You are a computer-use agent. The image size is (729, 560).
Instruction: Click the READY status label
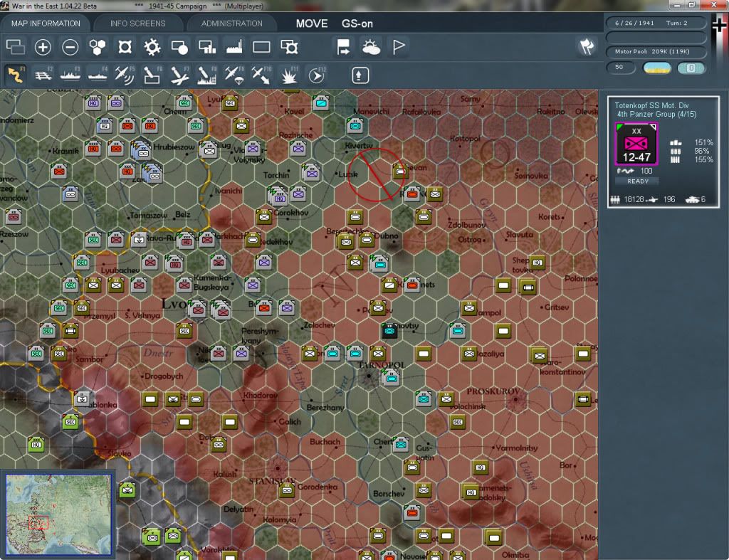pos(637,181)
